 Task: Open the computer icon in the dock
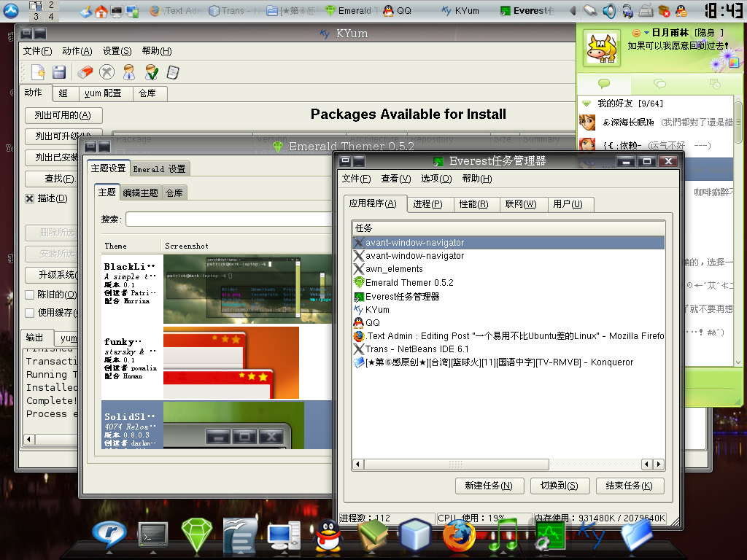(284, 535)
